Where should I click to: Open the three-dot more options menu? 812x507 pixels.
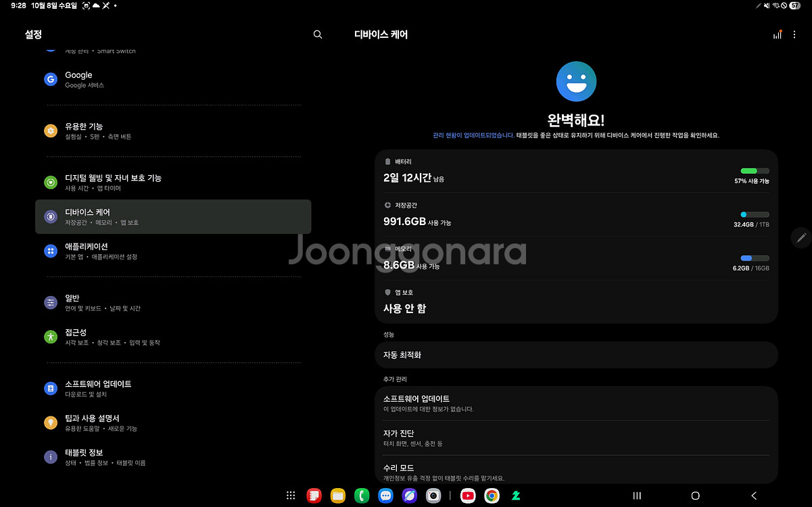[795, 34]
